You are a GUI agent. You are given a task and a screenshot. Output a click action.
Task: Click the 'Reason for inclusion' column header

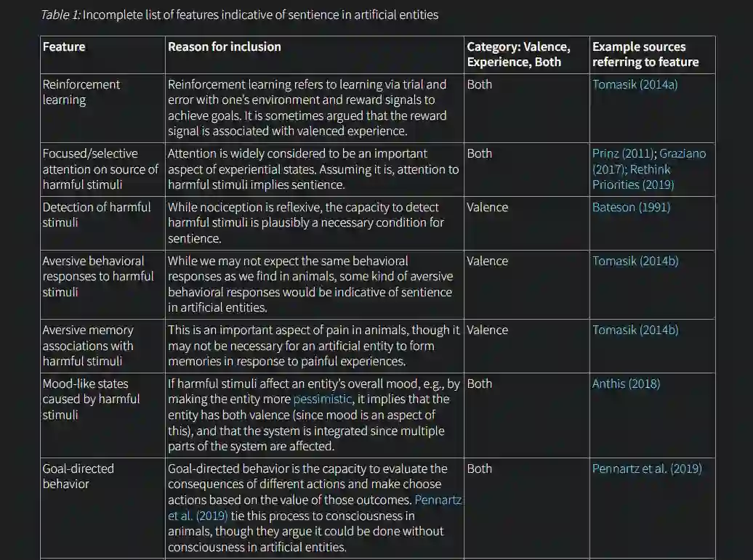pyautogui.click(x=225, y=47)
